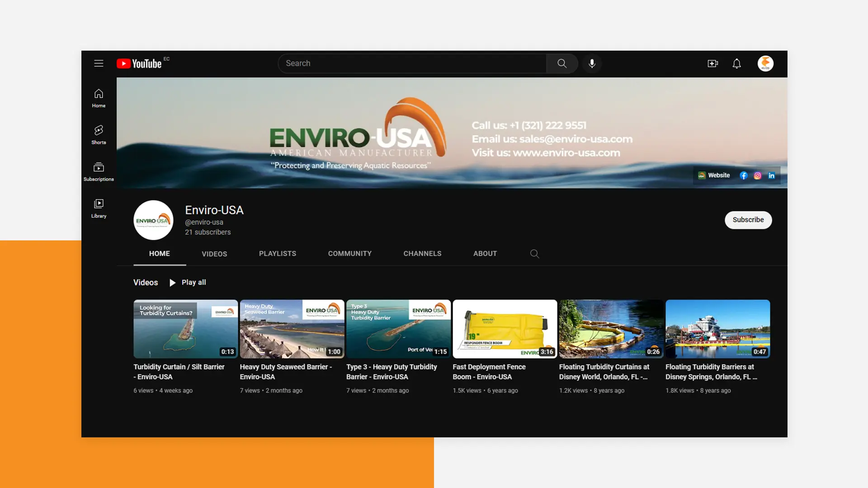Click '1.5K views • 6 years ago' text

coord(486,391)
